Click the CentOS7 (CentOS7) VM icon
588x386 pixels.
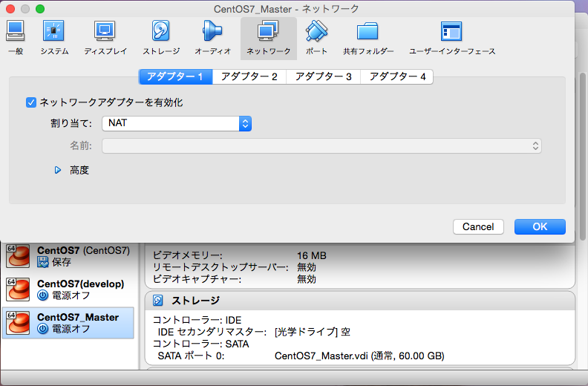(x=18, y=256)
